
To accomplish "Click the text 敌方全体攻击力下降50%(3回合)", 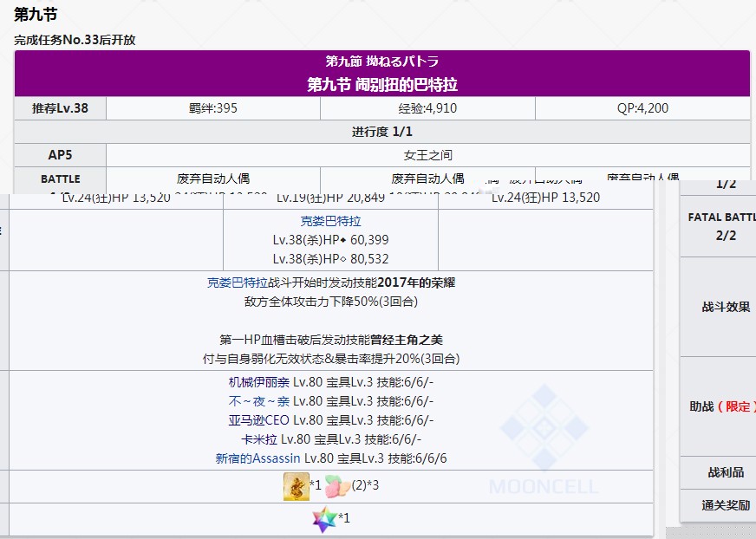I will 331,302.
